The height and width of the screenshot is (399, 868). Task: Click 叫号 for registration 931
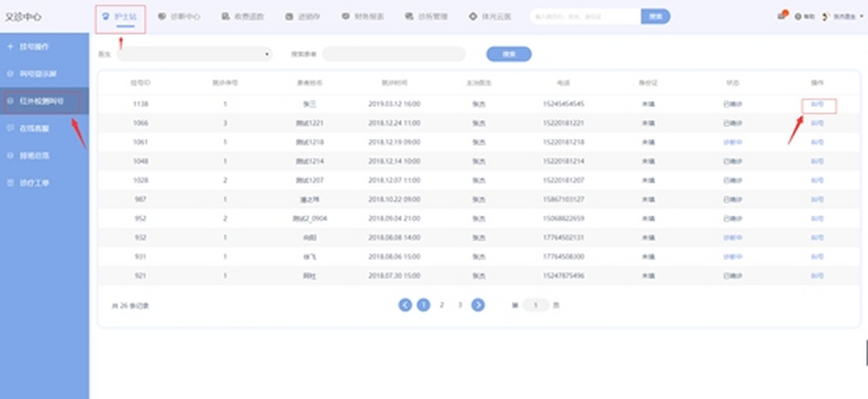(x=817, y=257)
